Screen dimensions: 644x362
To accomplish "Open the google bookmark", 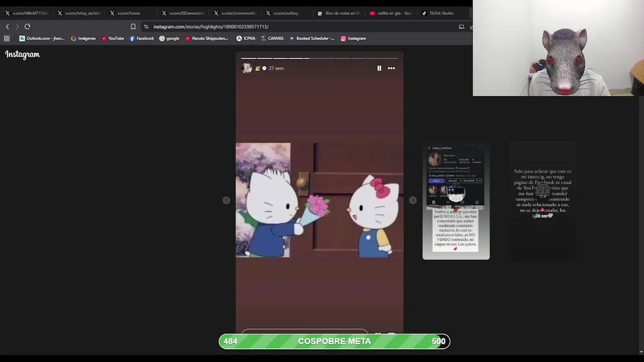I will coord(170,38).
